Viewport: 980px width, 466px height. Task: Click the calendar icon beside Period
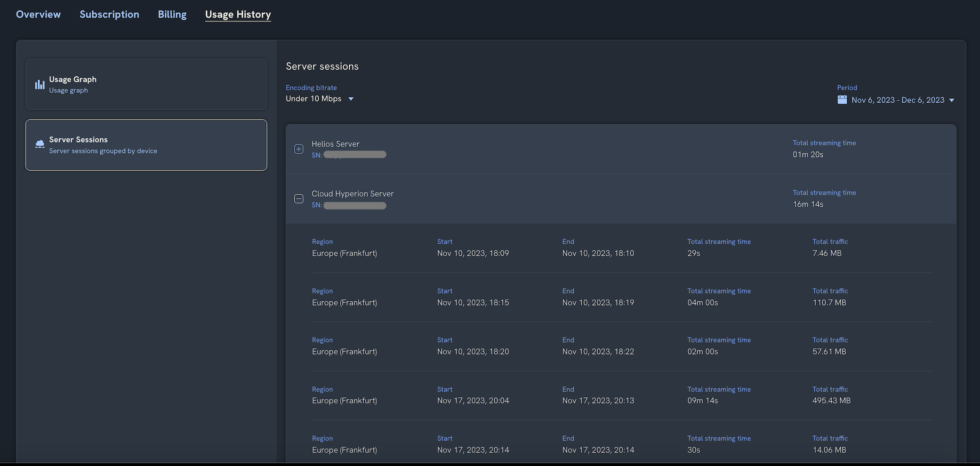tap(842, 100)
